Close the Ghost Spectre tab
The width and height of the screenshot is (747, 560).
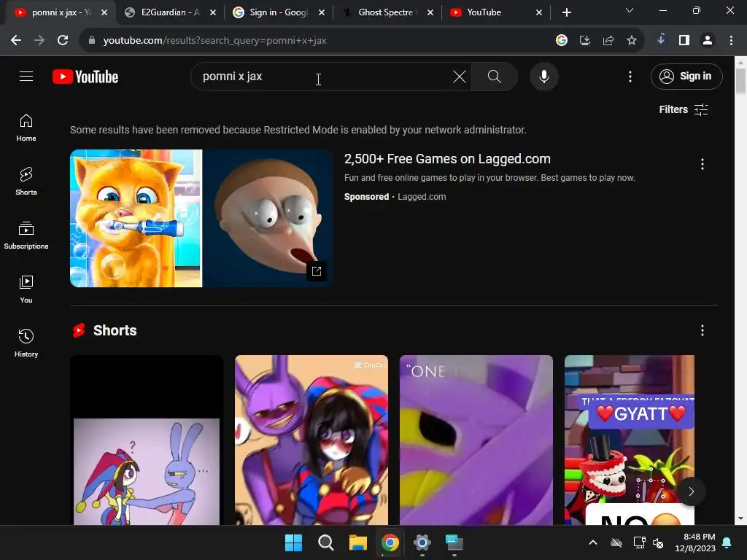tap(430, 13)
